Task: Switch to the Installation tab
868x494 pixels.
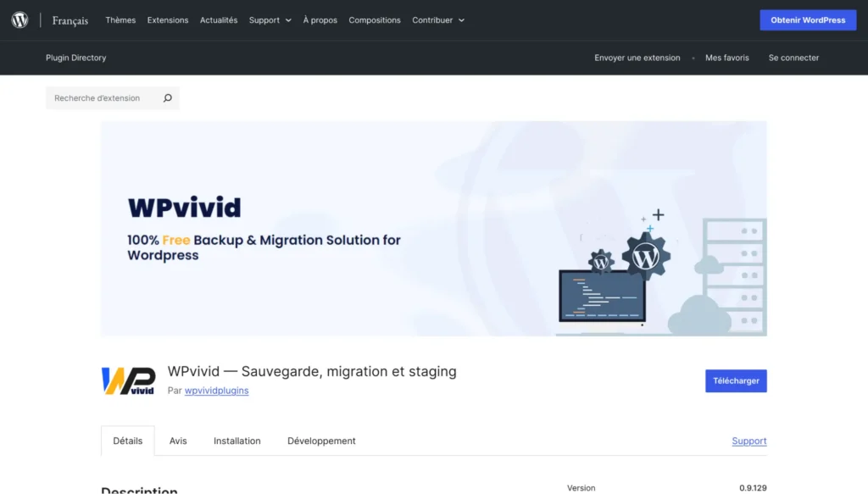Action: coord(237,441)
